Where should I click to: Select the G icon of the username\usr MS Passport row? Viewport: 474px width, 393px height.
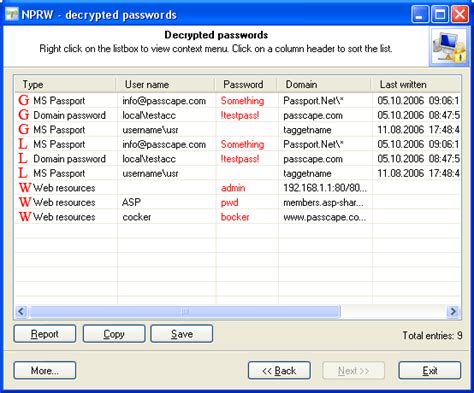(24, 129)
